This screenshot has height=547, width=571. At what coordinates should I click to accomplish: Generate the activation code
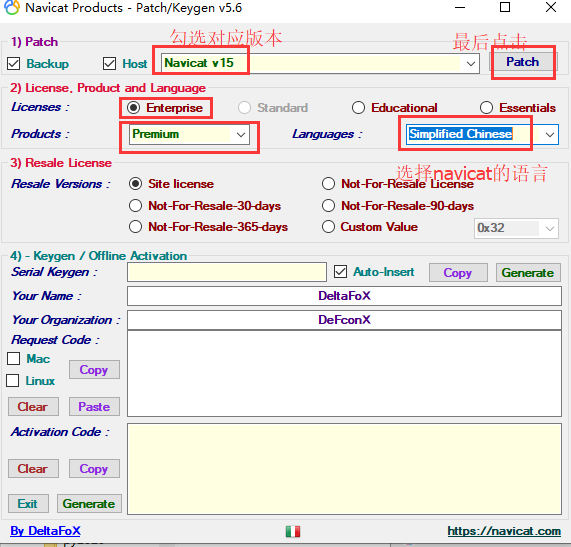click(89, 504)
